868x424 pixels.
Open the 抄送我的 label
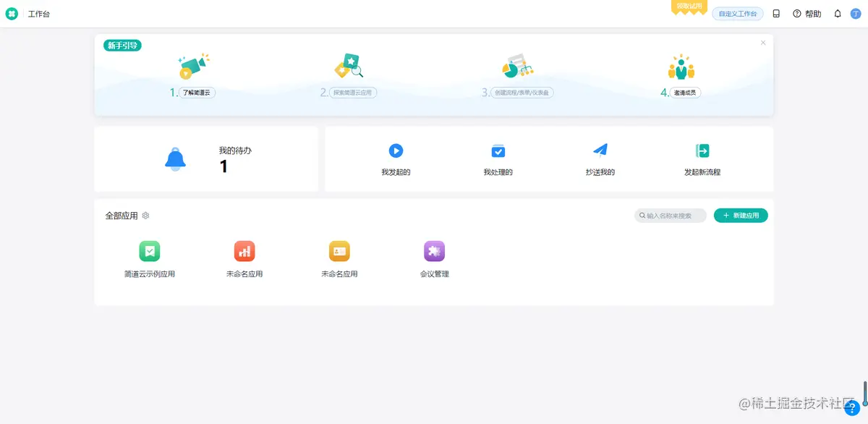click(600, 172)
